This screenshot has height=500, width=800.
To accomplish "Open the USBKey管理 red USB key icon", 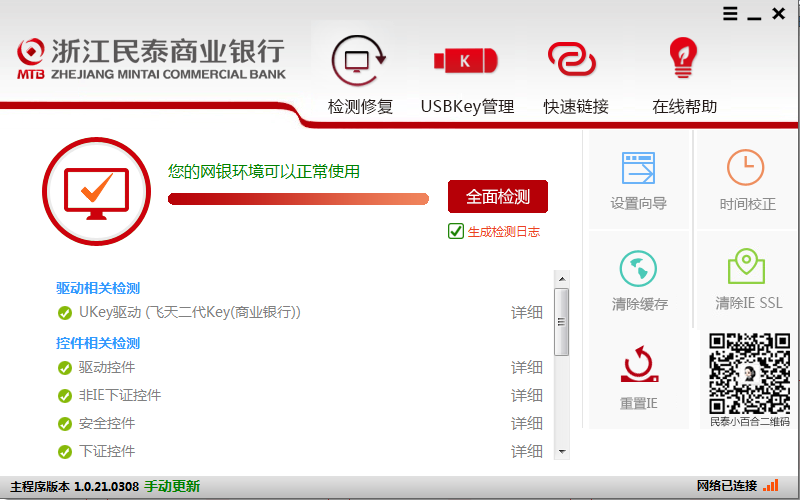I will [x=465, y=61].
